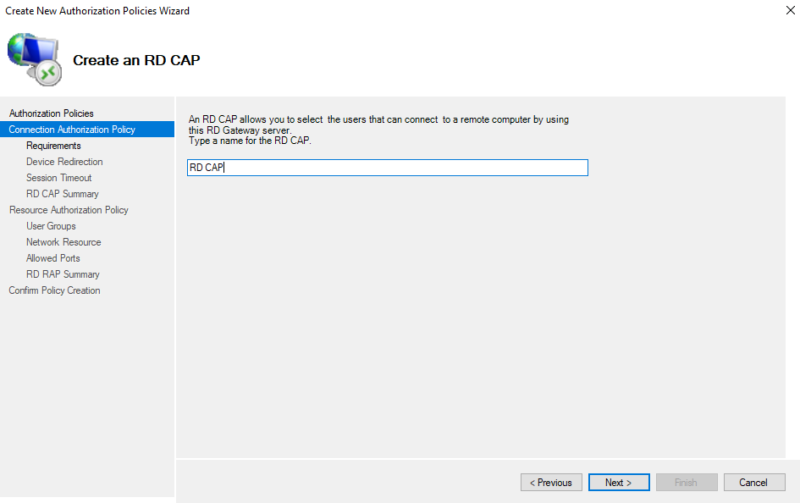Cancel the policy creation wizard
Viewport: 800px width, 503px height.
tap(754, 482)
